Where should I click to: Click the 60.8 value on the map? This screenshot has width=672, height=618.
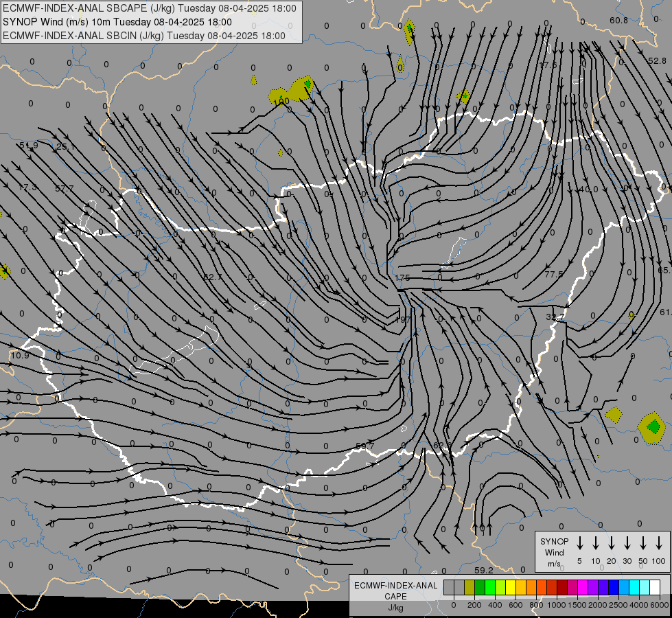(618, 20)
